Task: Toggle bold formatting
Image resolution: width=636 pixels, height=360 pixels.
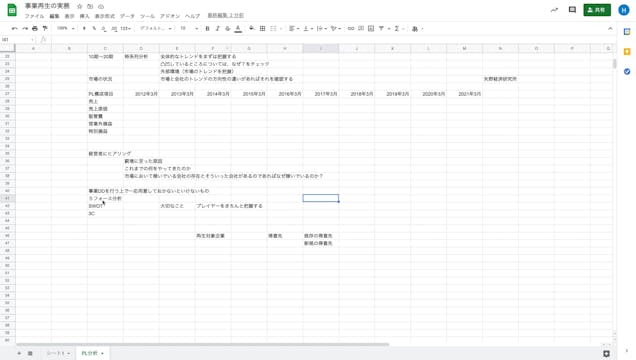Action: (x=207, y=28)
